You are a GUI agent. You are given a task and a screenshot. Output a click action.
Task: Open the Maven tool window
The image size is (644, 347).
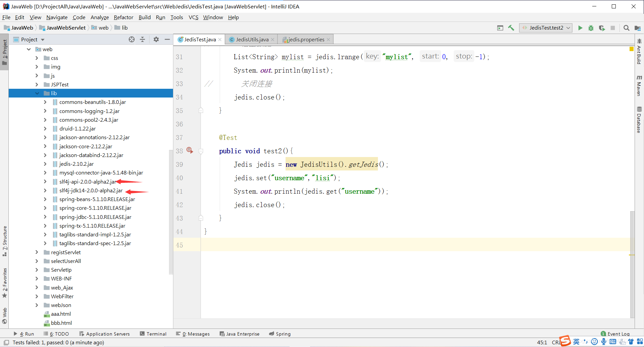click(x=639, y=85)
